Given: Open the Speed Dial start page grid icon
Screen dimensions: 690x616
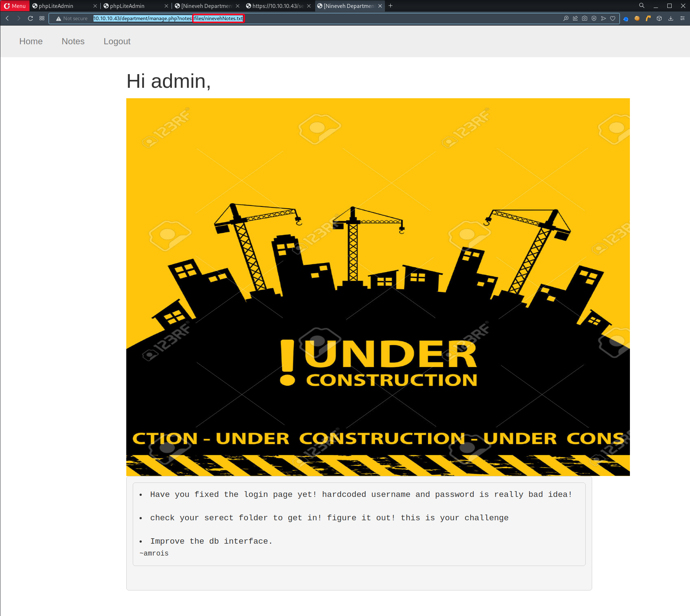Looking at the screenshot, I should tap(42, 18).
